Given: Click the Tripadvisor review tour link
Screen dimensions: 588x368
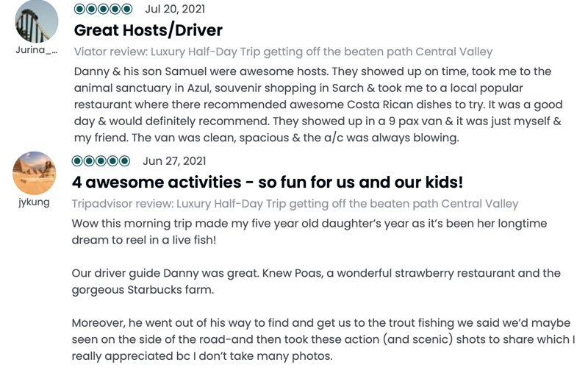Looking at the screenshot, I should click(295, 204).
